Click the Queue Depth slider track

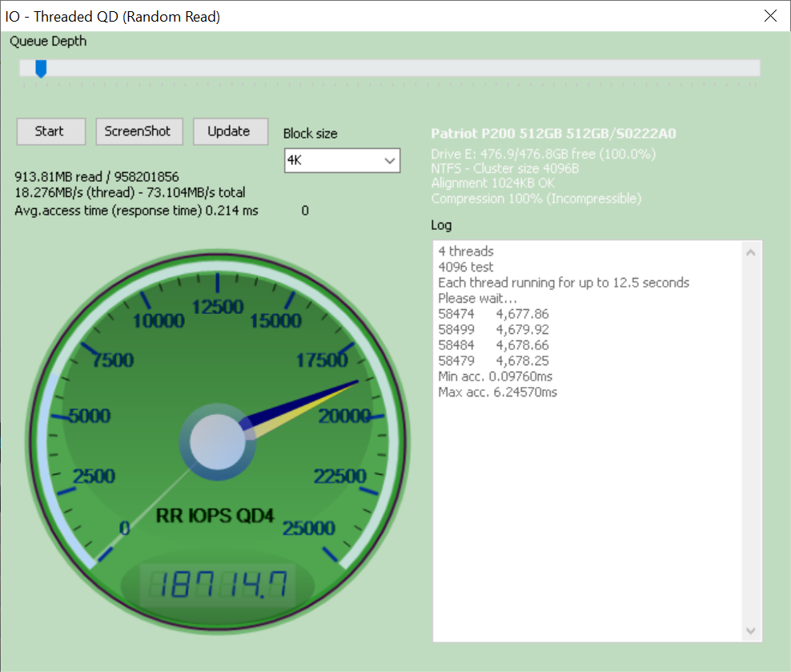389,68
